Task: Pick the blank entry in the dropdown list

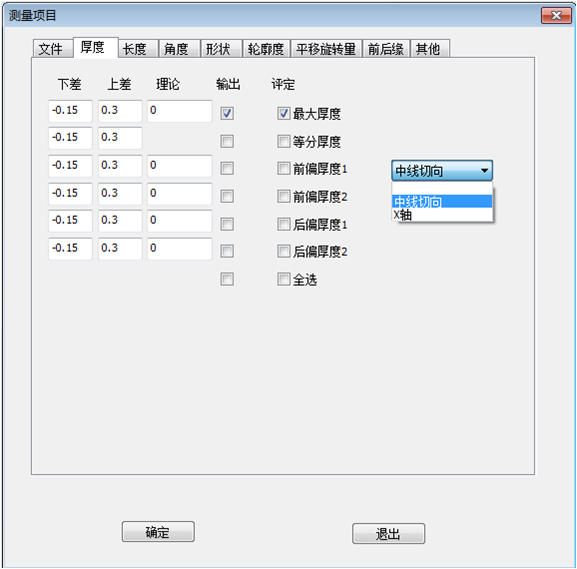Action: 442,189
